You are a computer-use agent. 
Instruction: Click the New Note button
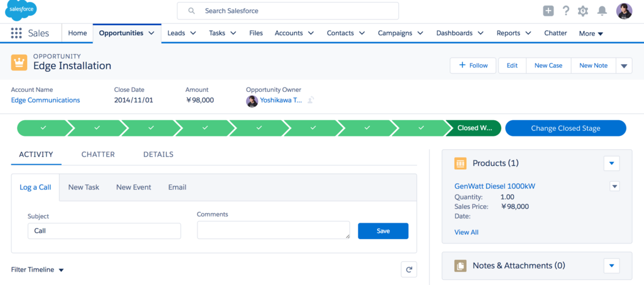[594, 65]
